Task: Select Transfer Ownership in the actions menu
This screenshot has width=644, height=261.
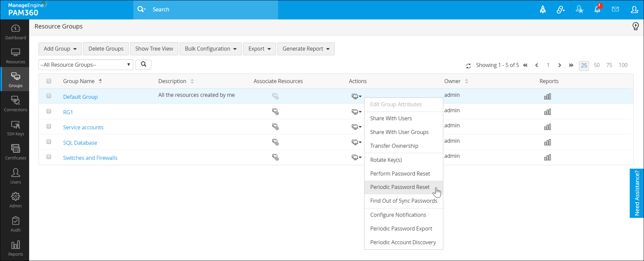Action: point(394,146)
